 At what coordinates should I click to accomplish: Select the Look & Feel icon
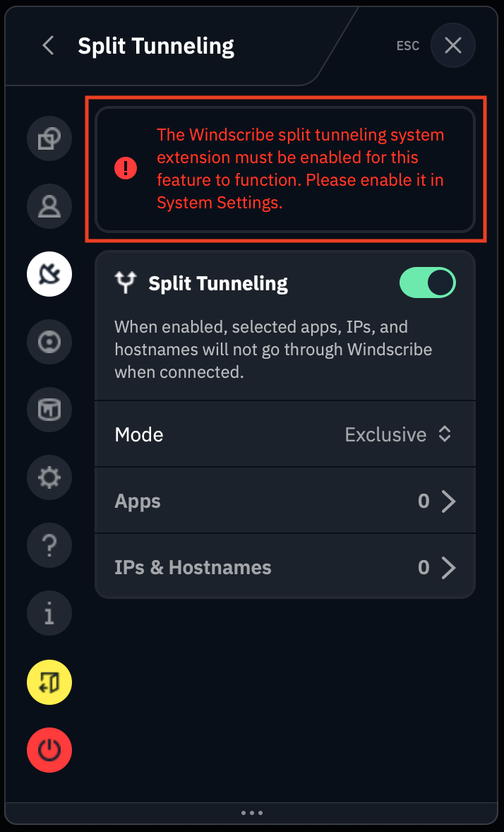pos(49,410)
